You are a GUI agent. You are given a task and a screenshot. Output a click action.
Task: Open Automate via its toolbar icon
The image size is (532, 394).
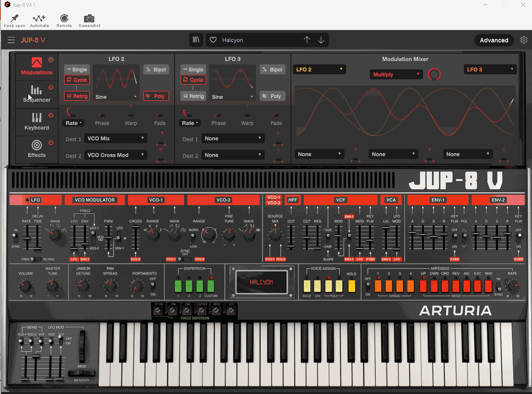click(x=39, y=19)
